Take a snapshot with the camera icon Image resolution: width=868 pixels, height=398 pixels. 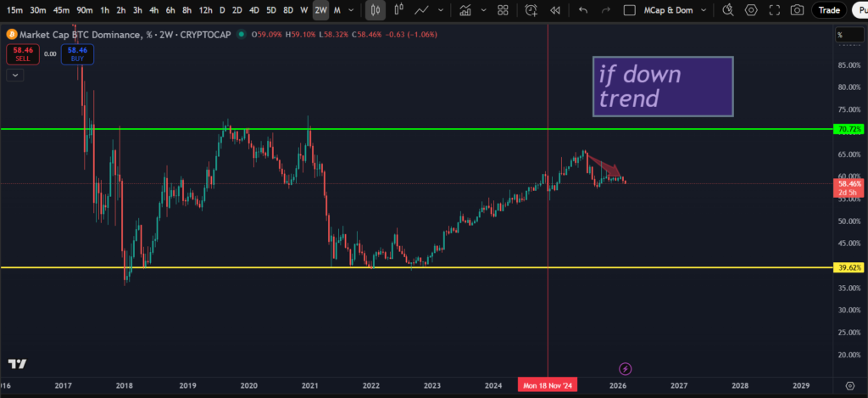pyautogui.click(x=797, y=10)
